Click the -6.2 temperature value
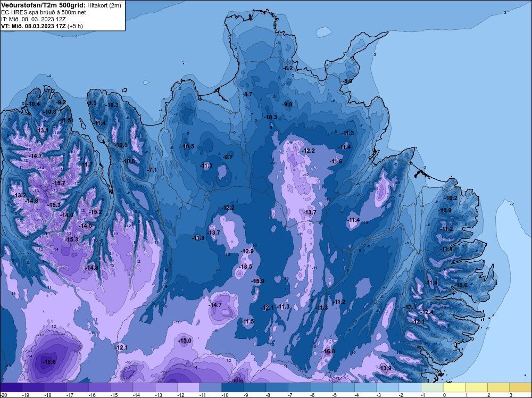Image resolution: width=532 pixels, height=398 pixels. pos(288,68)
